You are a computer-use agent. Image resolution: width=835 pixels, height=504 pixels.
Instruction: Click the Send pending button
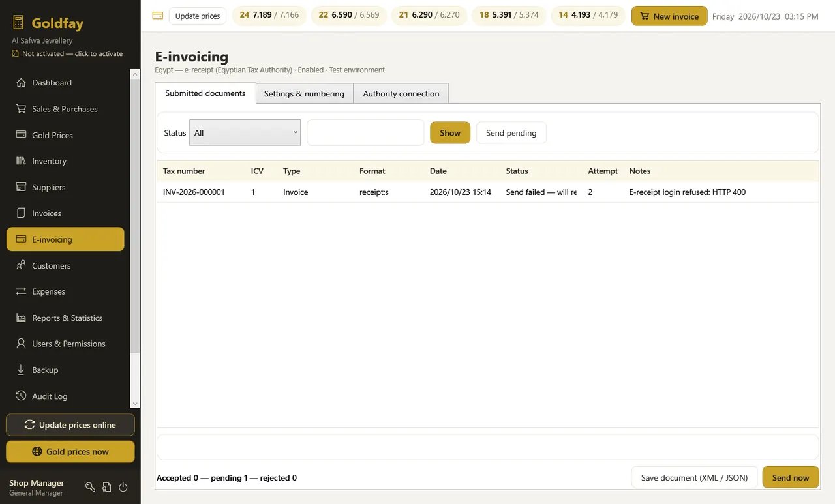(x=511, y=133)
